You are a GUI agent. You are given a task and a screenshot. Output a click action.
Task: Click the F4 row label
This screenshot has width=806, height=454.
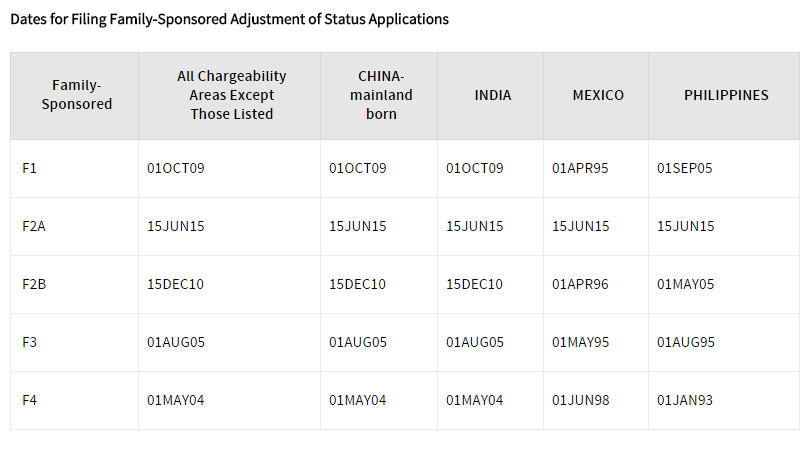click(29, 401)
